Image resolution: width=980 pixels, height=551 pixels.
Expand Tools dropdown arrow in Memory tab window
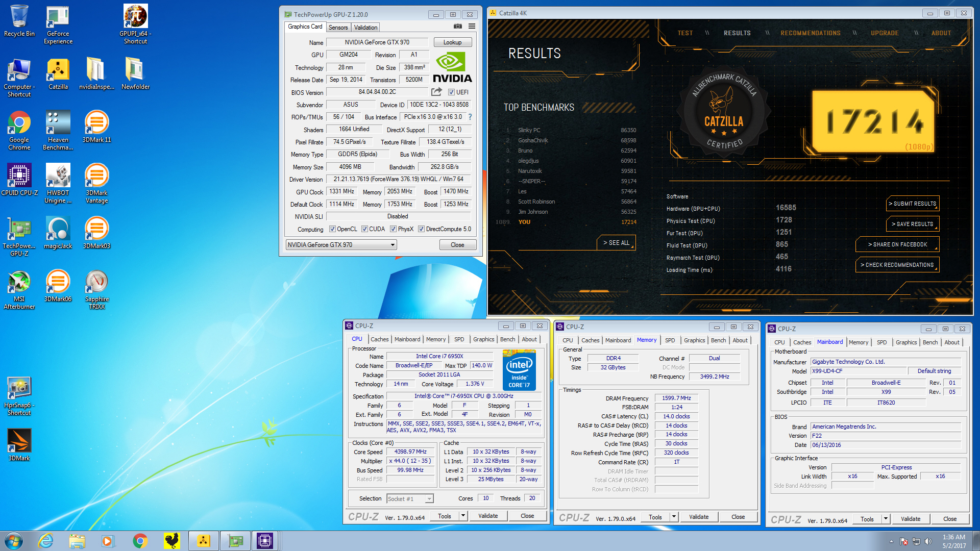click(674, 517)
